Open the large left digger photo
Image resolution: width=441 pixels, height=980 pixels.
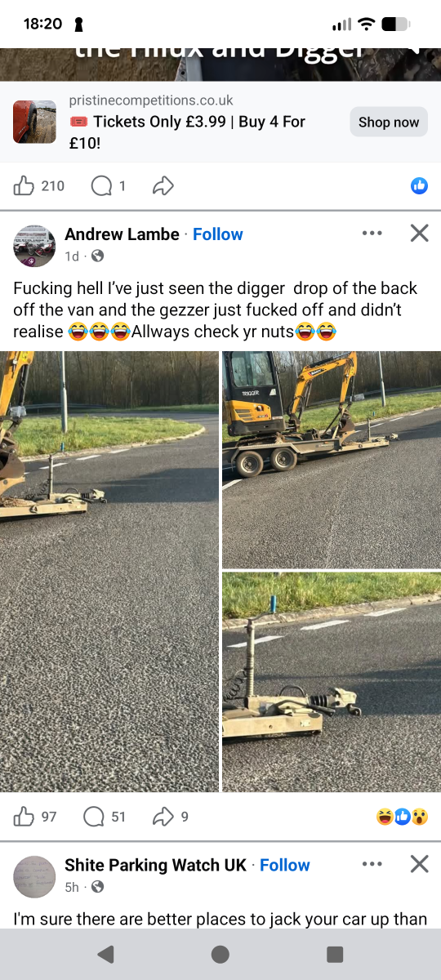pyautogui.click(x=109, y=572)
